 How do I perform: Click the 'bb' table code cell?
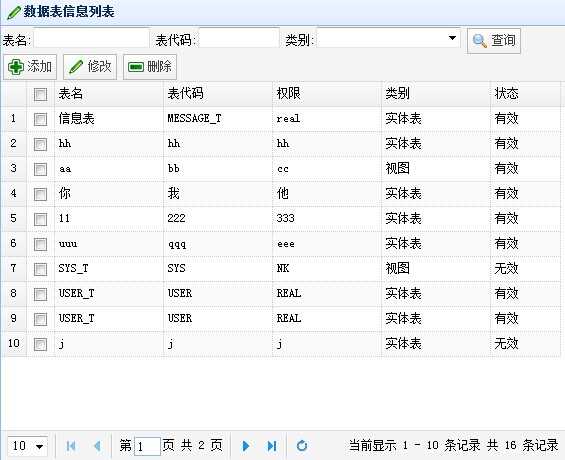coord(218,169)
